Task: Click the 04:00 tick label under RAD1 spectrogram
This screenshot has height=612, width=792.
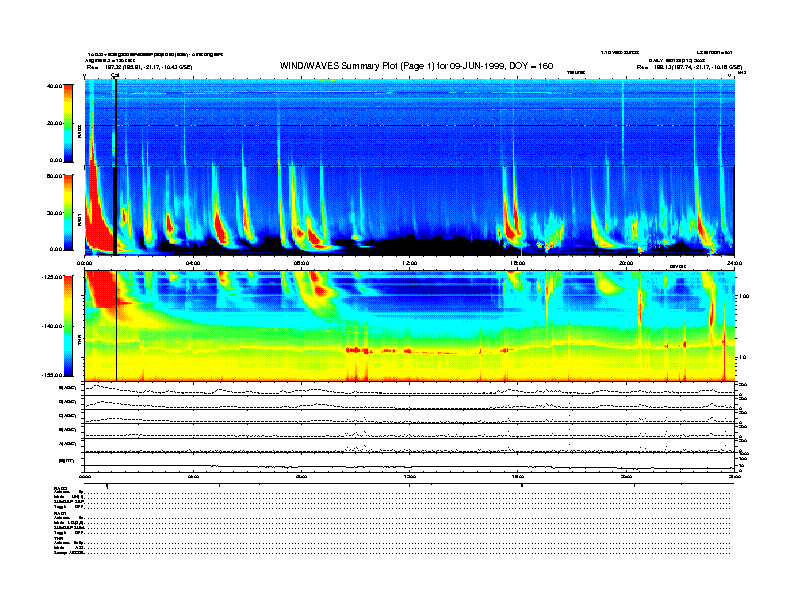Action: point(193,263)
